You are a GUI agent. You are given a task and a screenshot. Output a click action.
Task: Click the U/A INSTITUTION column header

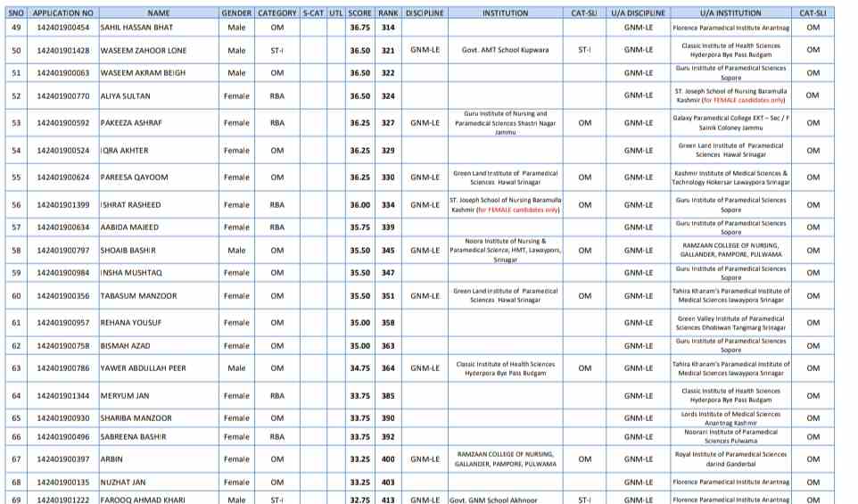pyautogui.click(x=730, y=13)
